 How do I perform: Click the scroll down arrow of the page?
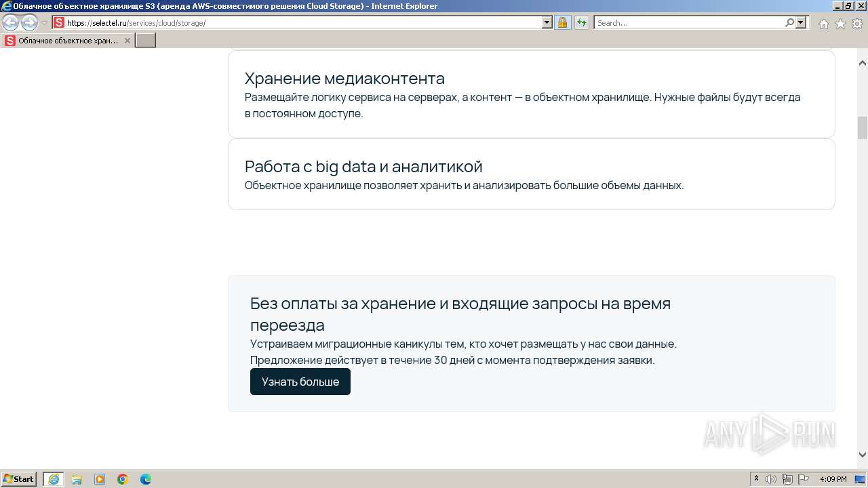pos(863,455)
